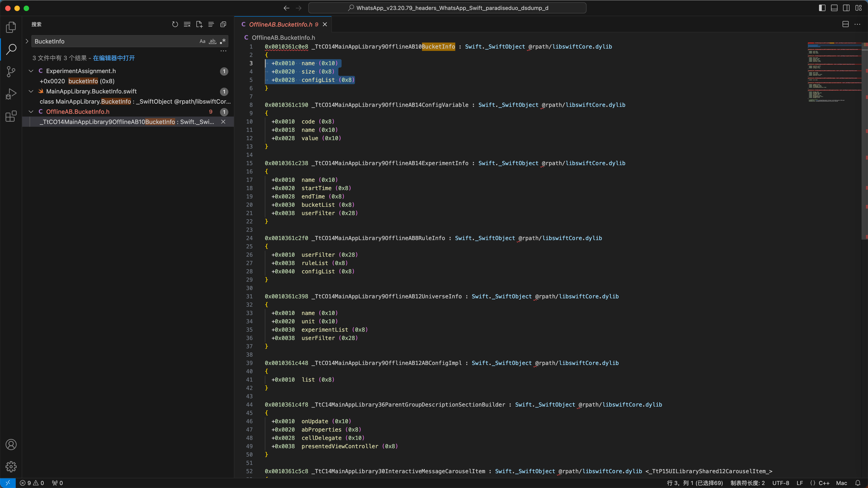
Task: Click the vertical editor scrollbar
Action: (865, 142)
